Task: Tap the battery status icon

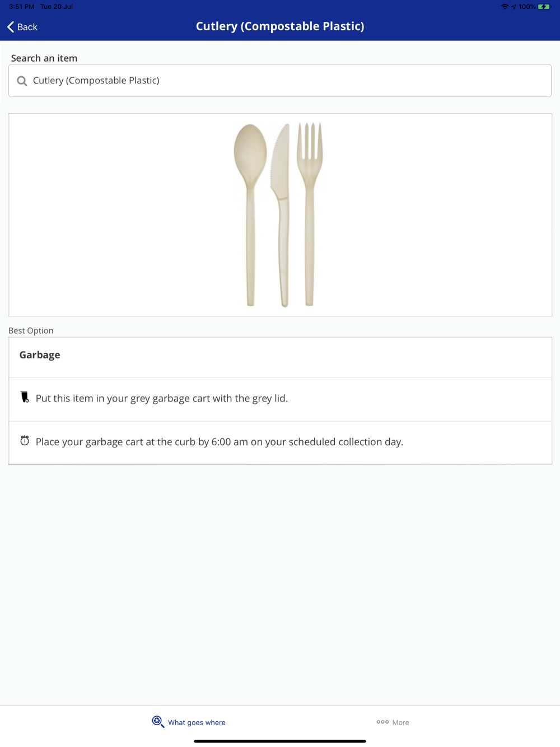Action: (543, 7)
